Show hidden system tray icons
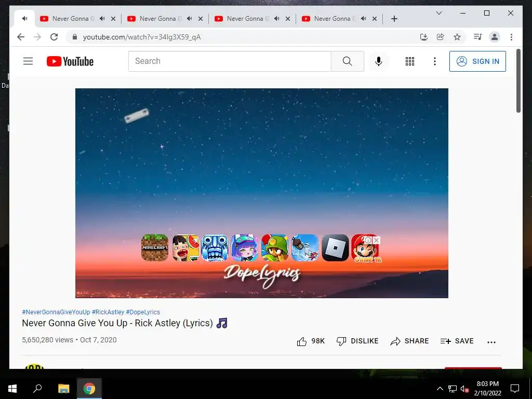Screen dimensions: 532x399 (x=440, y=389)
